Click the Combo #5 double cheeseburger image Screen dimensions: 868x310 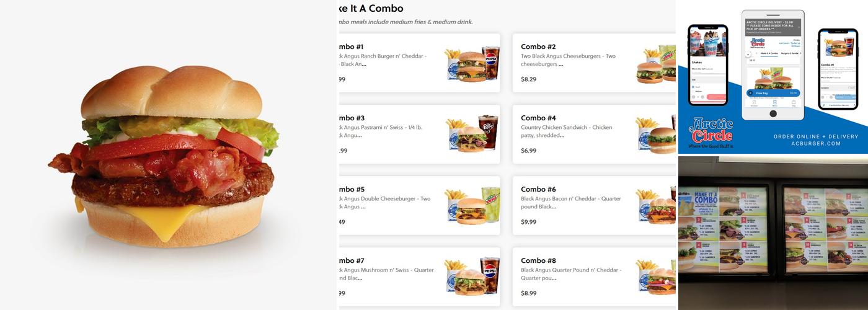472,205
